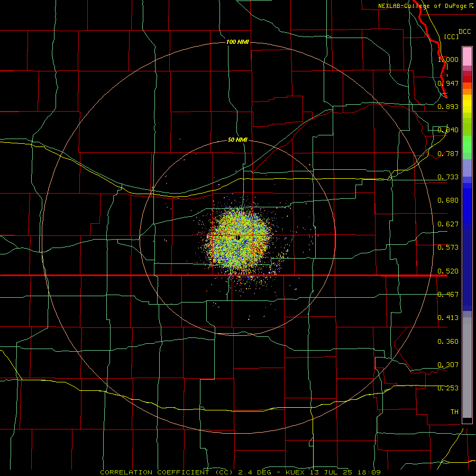Viewport: 476px width, 476px height.
Task: Click the 0.733 legend value
Action: [448, 177]
